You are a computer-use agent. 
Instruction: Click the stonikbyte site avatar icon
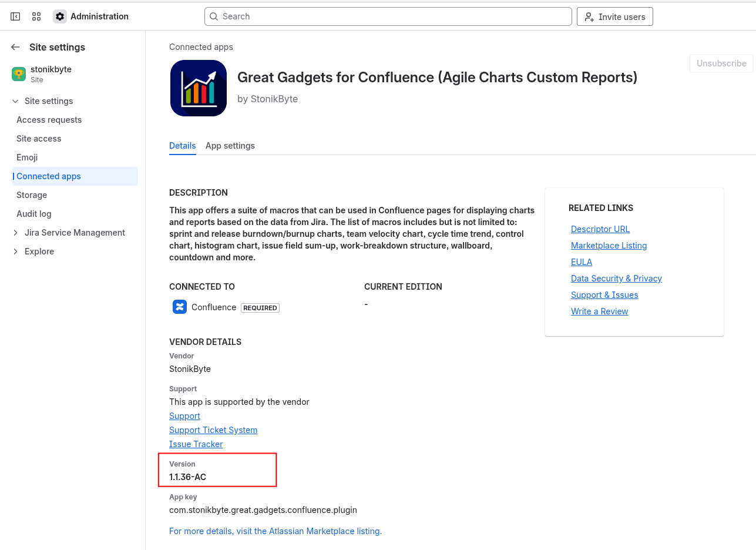click(19, 74)
